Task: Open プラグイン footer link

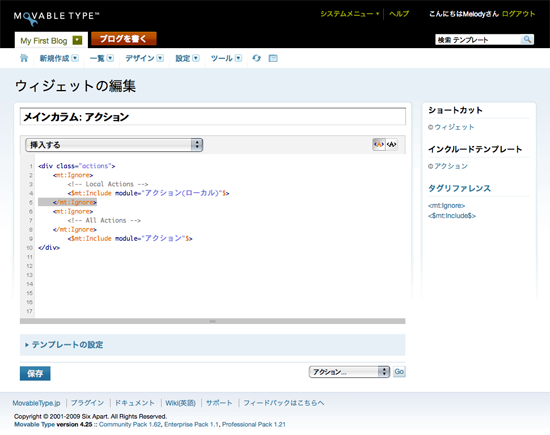Action: coord(87,403)
